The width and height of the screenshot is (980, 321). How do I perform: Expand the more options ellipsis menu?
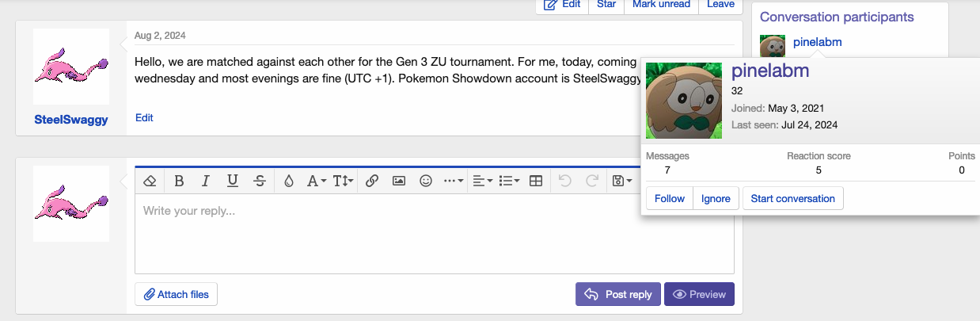coord(453,181)
